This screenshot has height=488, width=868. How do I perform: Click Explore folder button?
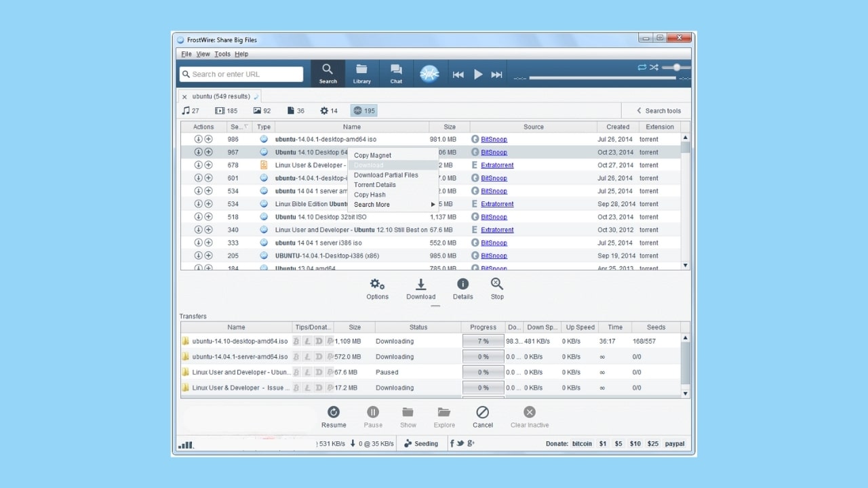point(444,417)
